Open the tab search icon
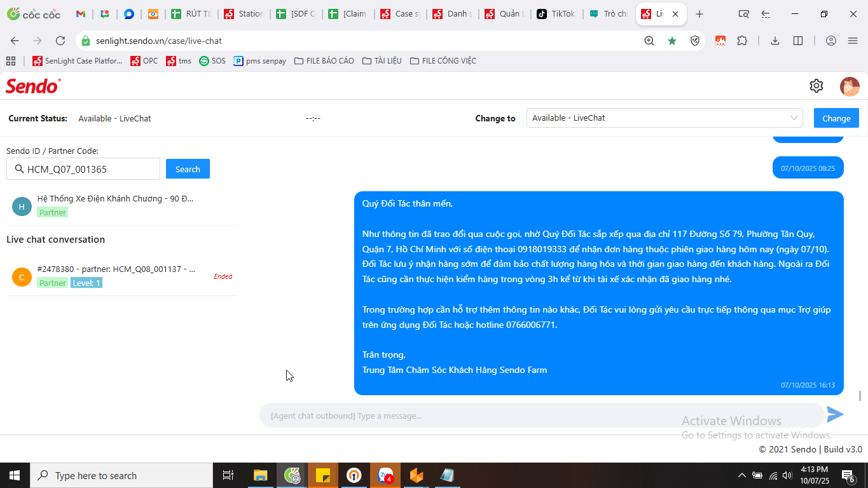The height and width of the screenshot is (488, 868). tap(743, 14)
